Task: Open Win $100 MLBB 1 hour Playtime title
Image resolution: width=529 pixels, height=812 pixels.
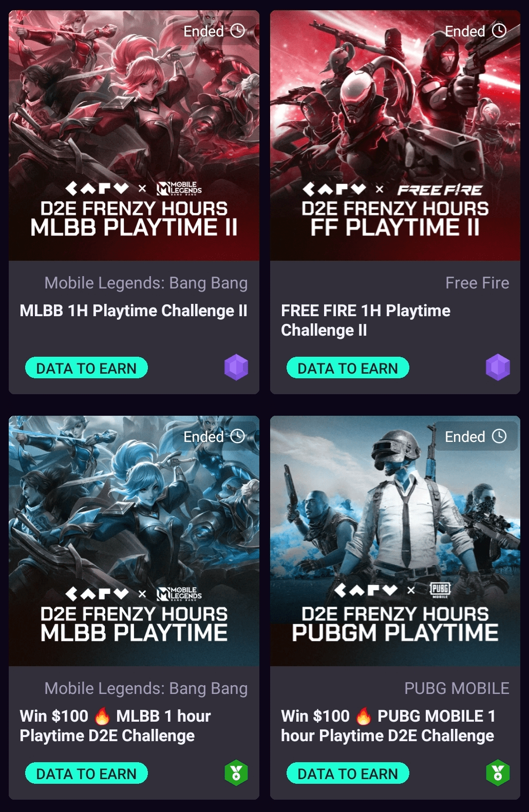Action: [x=116, y=726]
